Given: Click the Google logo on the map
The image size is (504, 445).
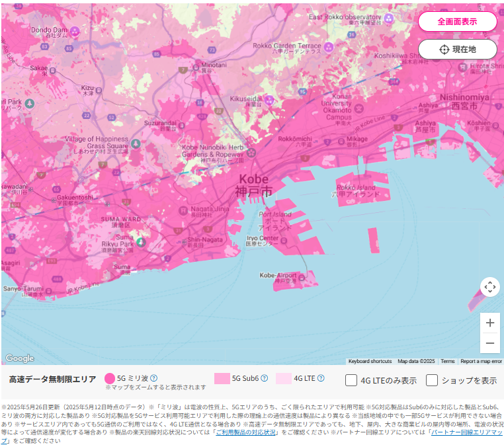Looking at the screenshot, I should (x=20, y=358).
